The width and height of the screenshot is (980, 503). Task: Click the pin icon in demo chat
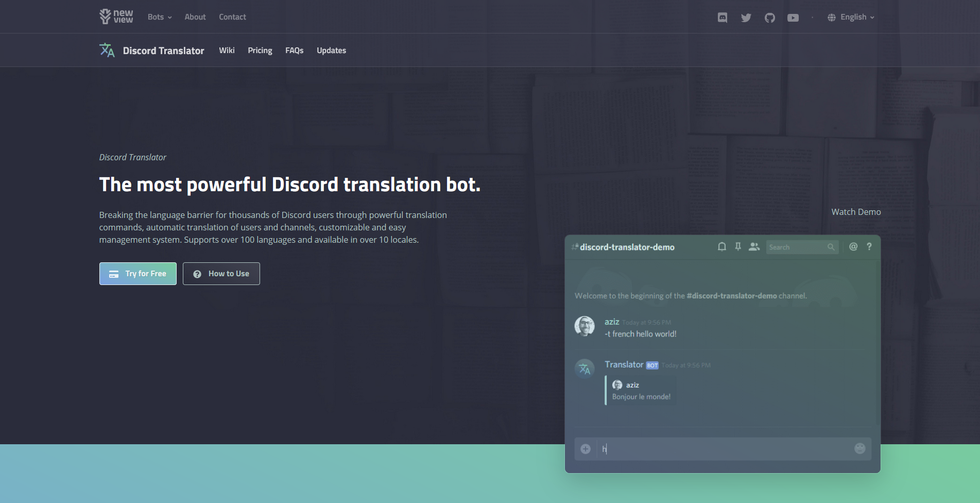click(738, 247)
